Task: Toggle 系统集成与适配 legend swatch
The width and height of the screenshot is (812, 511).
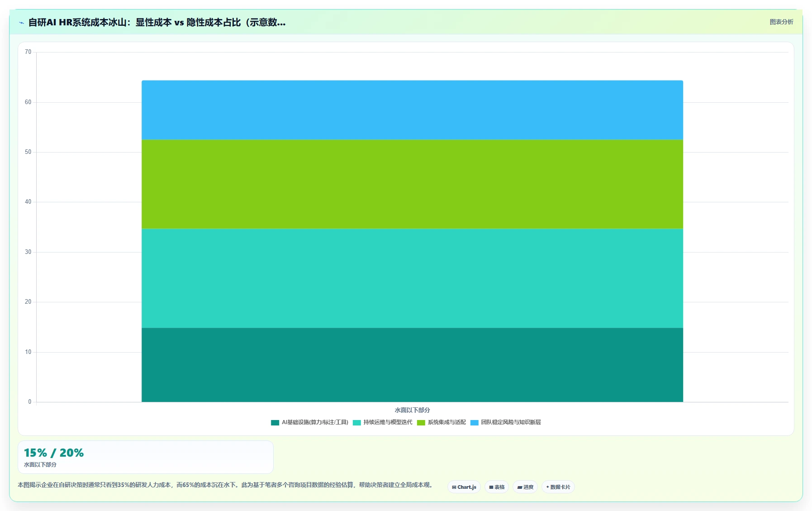Action: (x=421, y=423)
